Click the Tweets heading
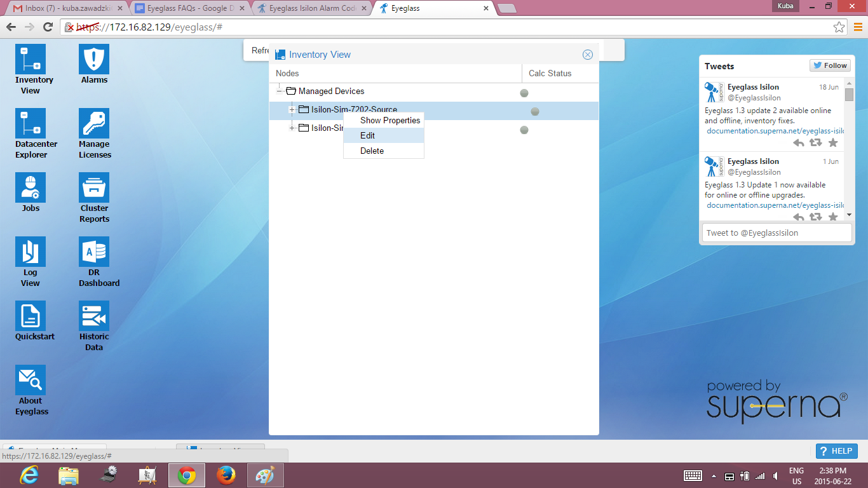Image resolution: width=868 pixels, height=488 pixels. coord(719,66)
